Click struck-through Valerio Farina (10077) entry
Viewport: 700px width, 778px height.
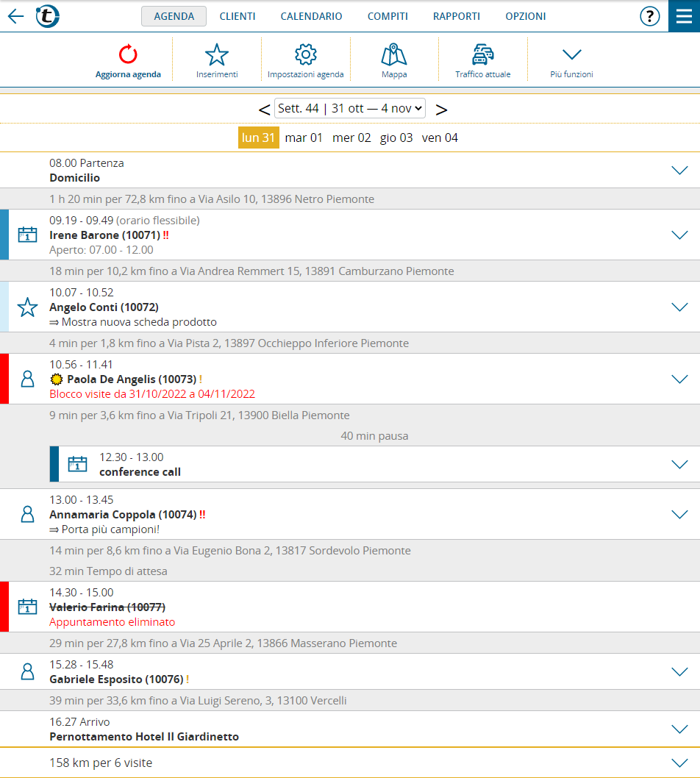pos(107,607)
